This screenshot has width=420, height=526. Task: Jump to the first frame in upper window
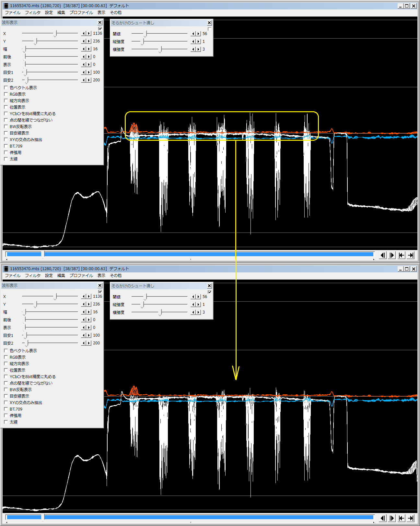pyautogui.click(x=401, y=255)
